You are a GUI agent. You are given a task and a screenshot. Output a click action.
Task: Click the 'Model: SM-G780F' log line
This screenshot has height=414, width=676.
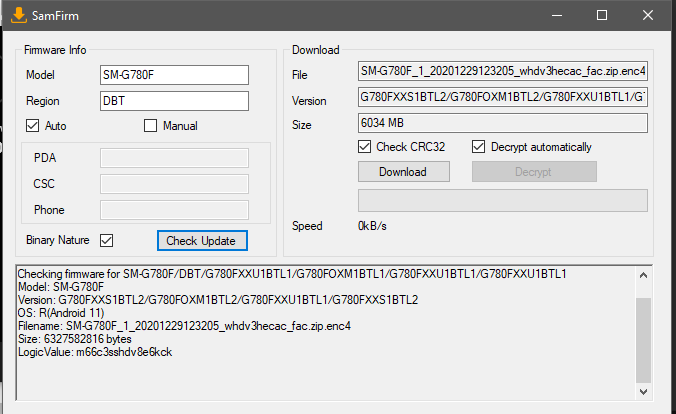tap(61, 287)
